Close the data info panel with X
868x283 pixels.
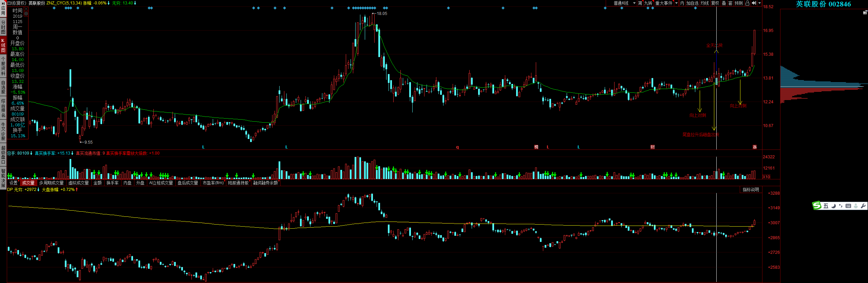(x=26, y=9)
